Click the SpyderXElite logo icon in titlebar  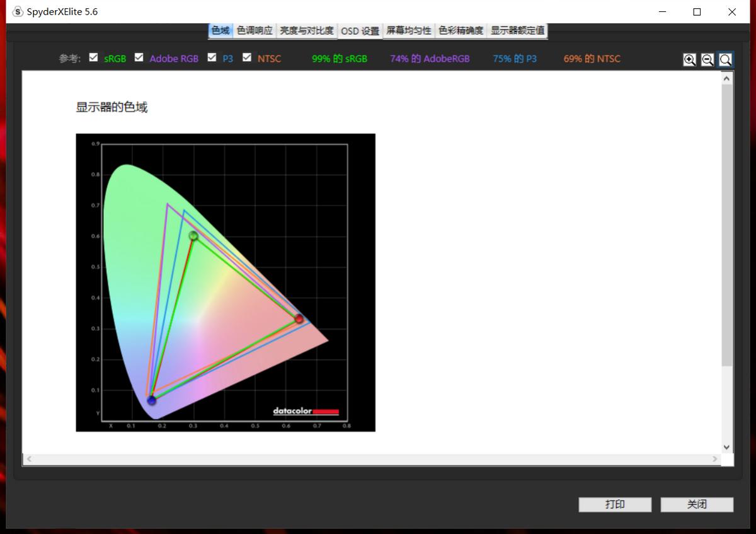click(18, 11)
